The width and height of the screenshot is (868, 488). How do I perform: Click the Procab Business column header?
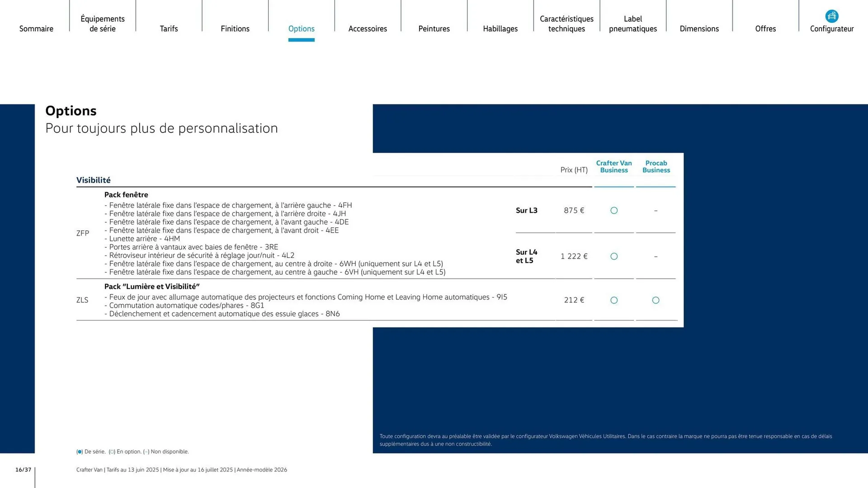click(656, 167)
